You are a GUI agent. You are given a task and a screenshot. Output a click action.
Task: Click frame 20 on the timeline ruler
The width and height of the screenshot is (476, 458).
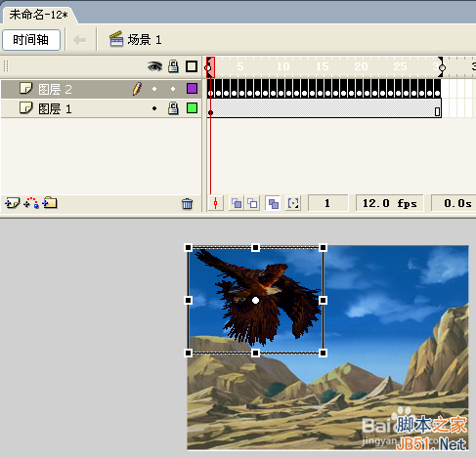click(x=361, y=66)
